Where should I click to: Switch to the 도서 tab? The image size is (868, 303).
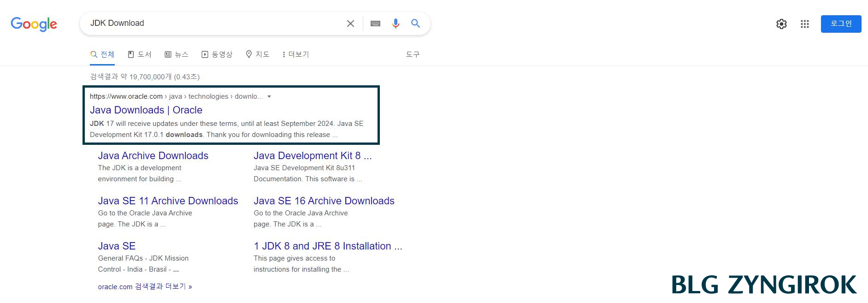click(140, 54)
